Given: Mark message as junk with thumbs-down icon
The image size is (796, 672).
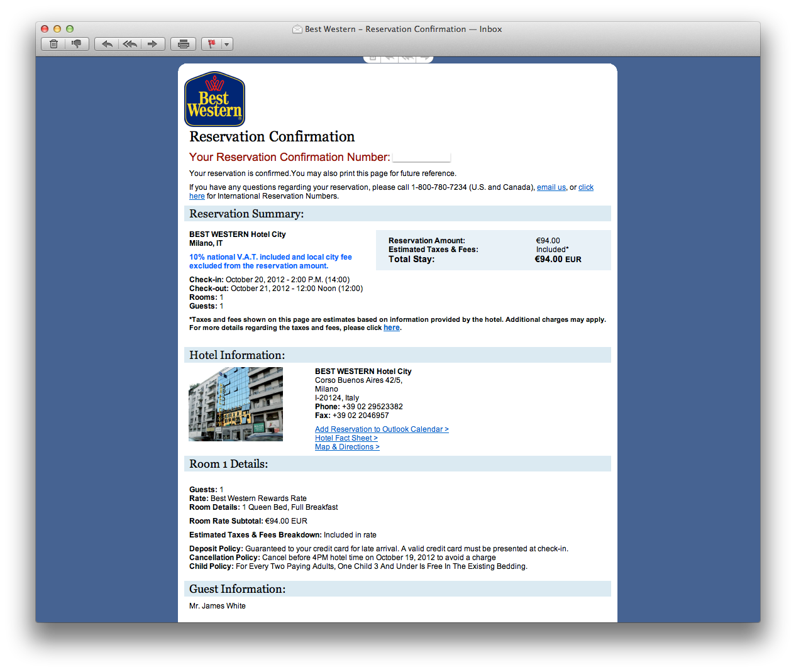Looking at the screenshot, I should click(x=77, y=44).
